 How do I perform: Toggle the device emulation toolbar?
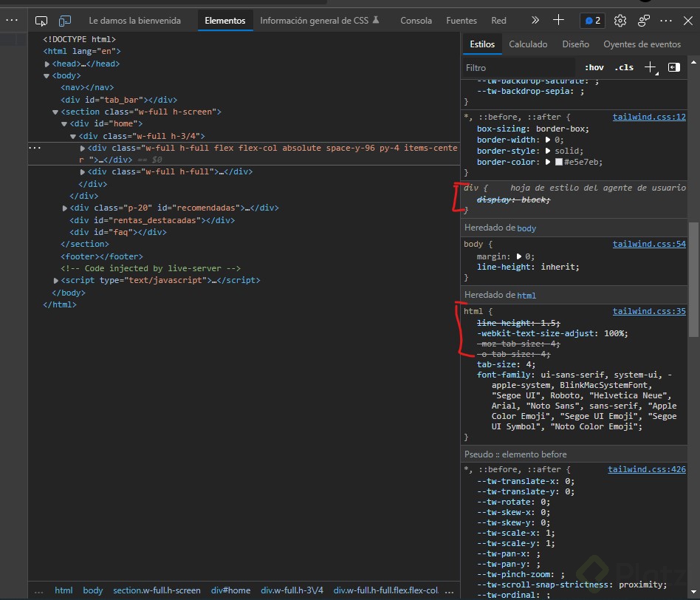click(x=65, y=20)
